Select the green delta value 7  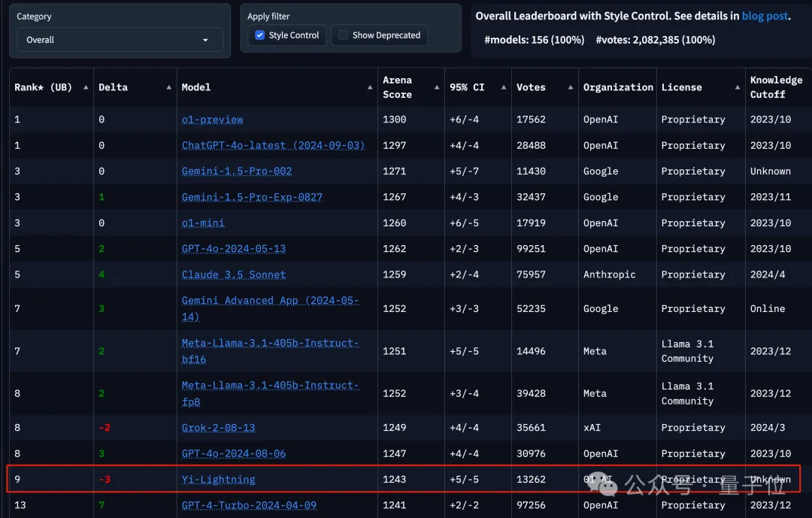point(101,505)
